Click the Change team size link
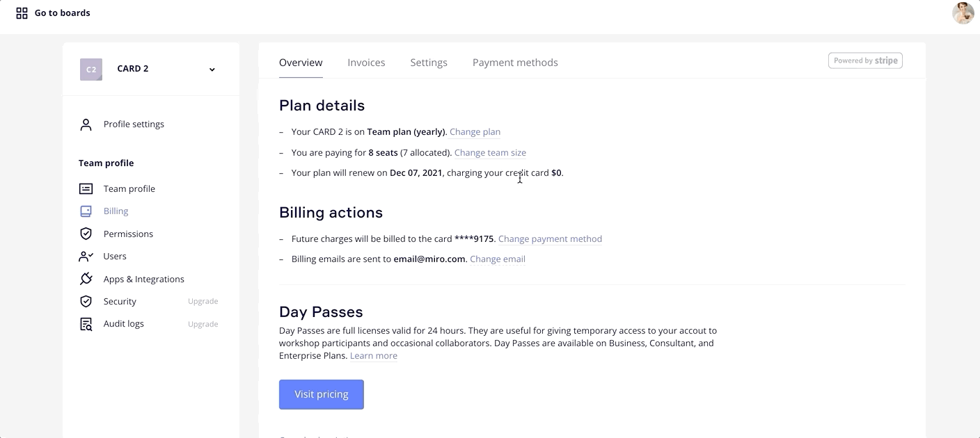 (x=490, y=153)
